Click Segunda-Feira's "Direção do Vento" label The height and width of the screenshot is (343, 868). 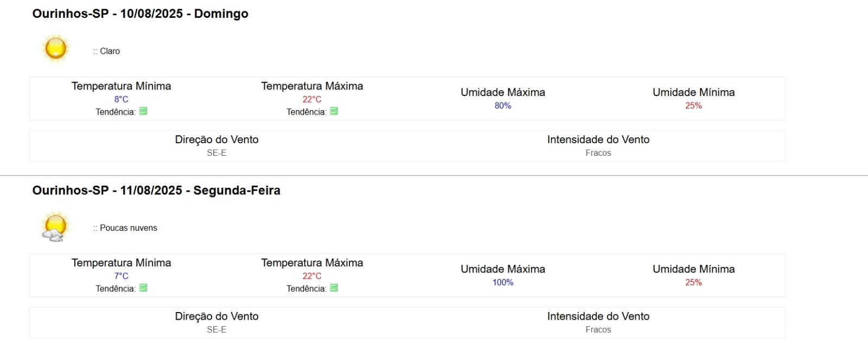(216, 316)
